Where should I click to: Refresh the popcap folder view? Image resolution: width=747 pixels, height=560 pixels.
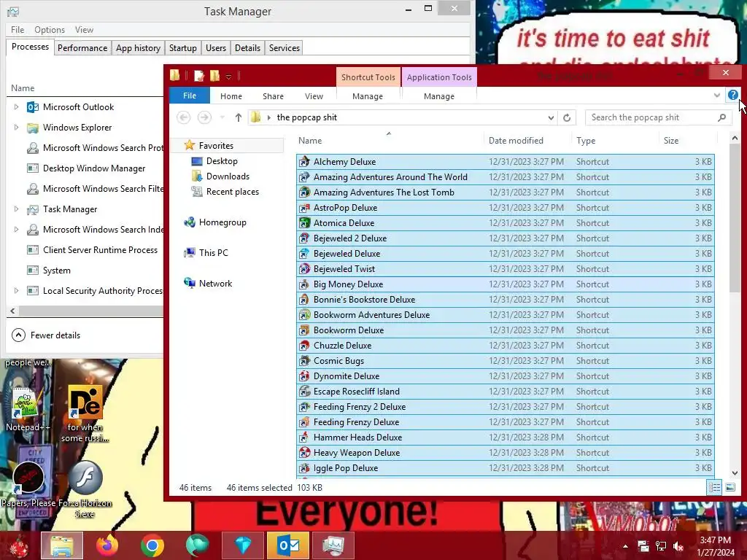(x=566, y=117)
